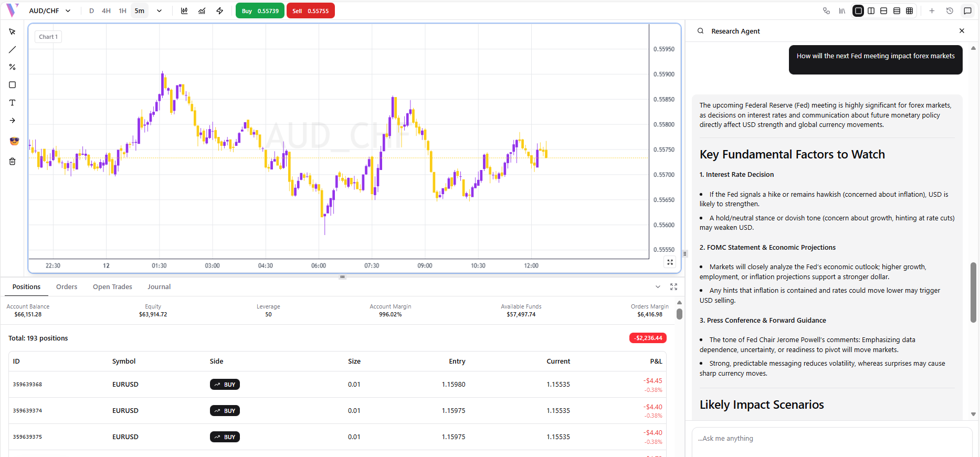Screen dimensions: 980x457
Task: Expand the additional timeframes dropdown
Action: (x=159, y=11)
